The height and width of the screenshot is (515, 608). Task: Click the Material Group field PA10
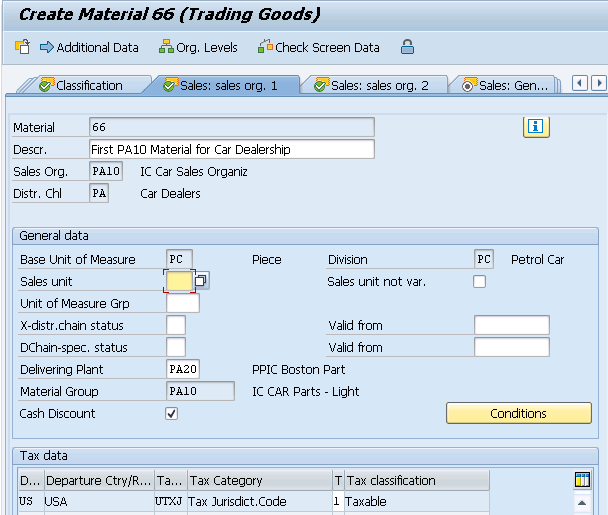coord(200,391)
